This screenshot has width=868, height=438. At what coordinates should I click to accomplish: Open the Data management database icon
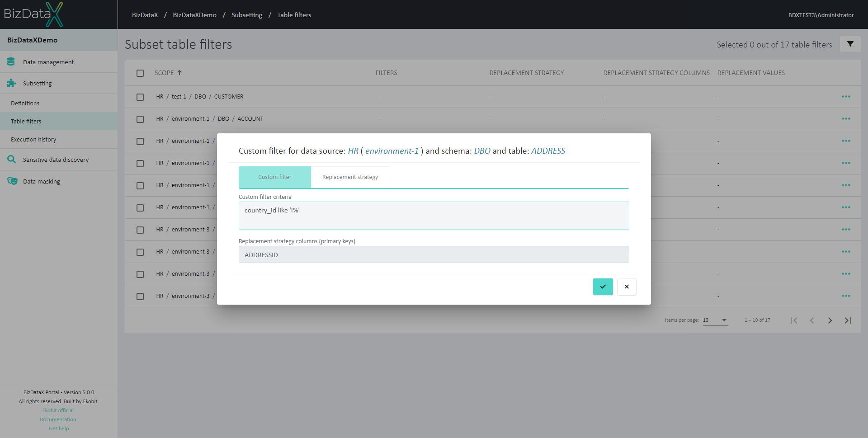coord(11,62)
